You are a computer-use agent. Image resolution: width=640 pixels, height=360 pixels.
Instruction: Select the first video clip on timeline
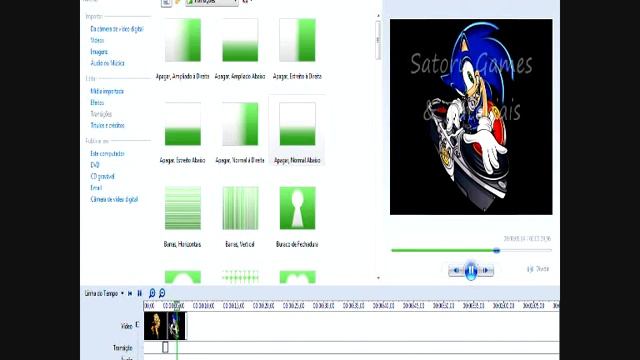[156, 326]
